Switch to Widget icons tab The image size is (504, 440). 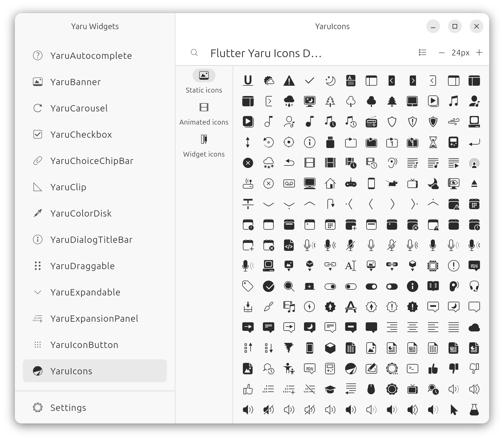(204, 146)
